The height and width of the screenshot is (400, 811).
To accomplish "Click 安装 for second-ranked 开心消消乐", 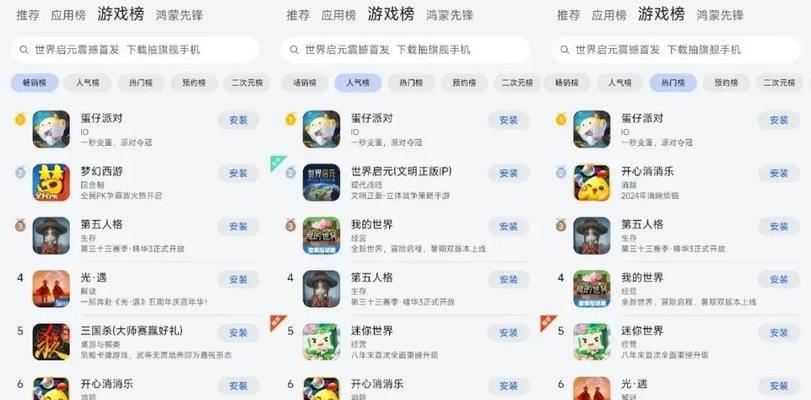I will (779, 173).
